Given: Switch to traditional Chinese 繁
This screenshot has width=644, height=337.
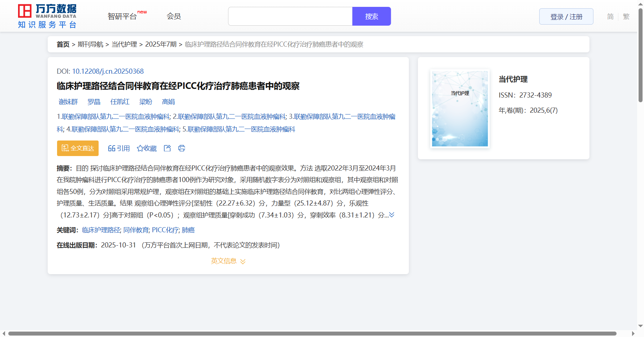Looking at the screenshot, I should [x=626, y=17].
